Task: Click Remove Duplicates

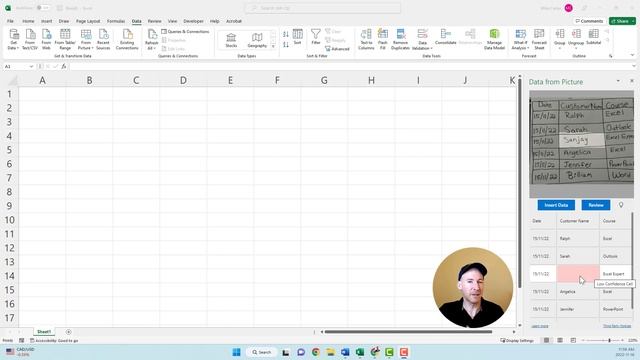Action: 400,40
